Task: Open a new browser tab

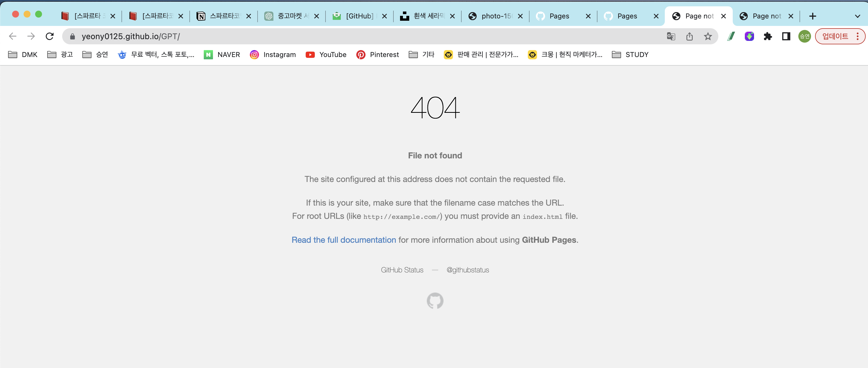Action: click(812, 16)
